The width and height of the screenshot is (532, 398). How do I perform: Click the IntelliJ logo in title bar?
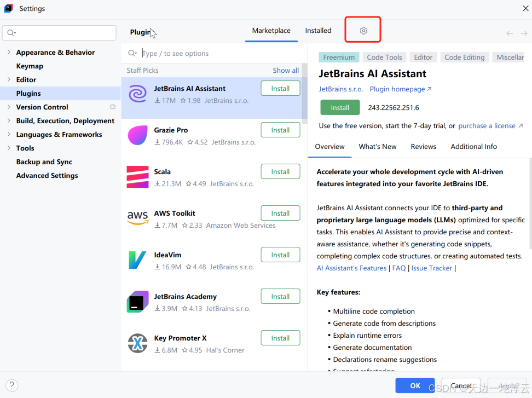(x=8, y=8)
